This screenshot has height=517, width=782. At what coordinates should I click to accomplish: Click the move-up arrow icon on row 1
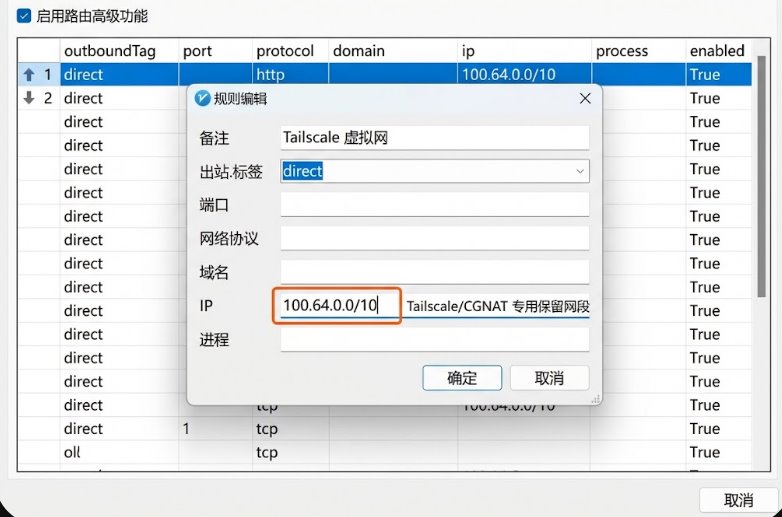pyautogui.click(x=29, y=75)
